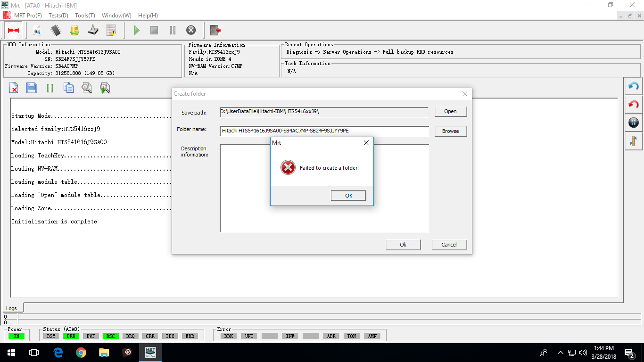
Task: Click the UNC error indicator
Action: click(x=249, y=336)
